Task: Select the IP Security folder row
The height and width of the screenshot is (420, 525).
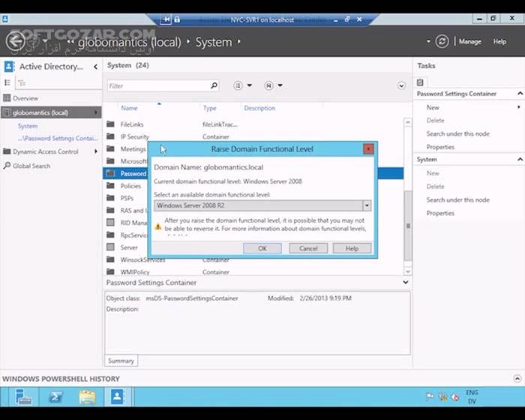Action: pos(253,136)
